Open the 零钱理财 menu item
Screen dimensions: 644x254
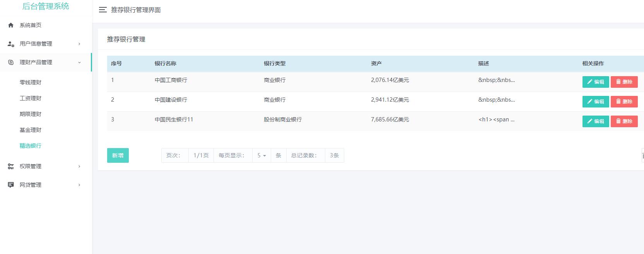tap(31, 82)
